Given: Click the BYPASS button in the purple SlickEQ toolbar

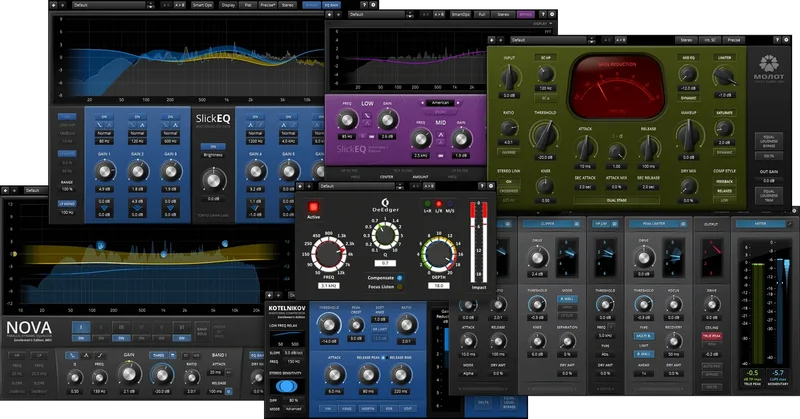Looking at the screenshot, I should (526, 14).
